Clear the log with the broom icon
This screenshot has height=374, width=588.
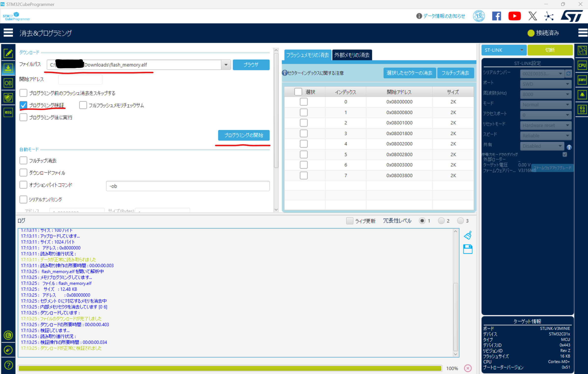pos(468,235)
